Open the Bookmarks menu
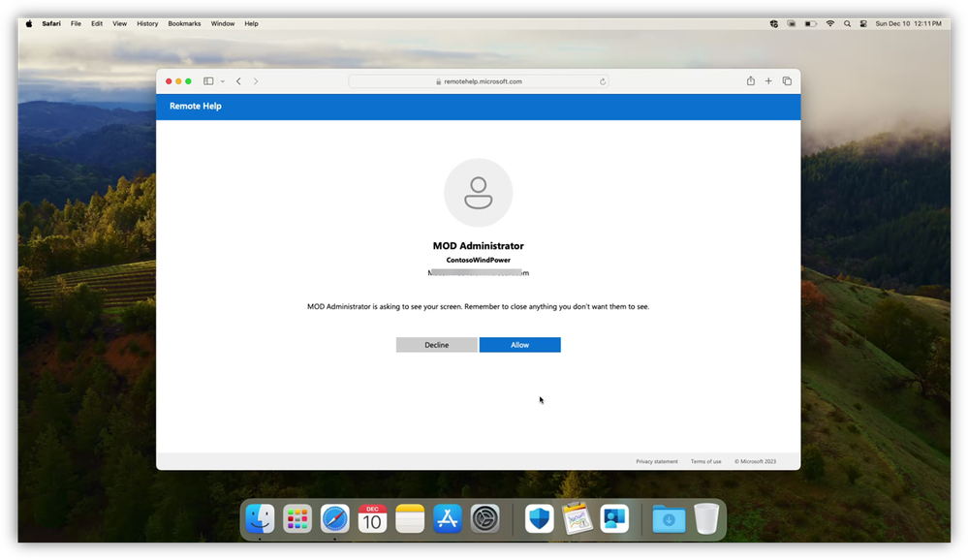The width and height of the screenshot is (968, 560). coord(184,24)
